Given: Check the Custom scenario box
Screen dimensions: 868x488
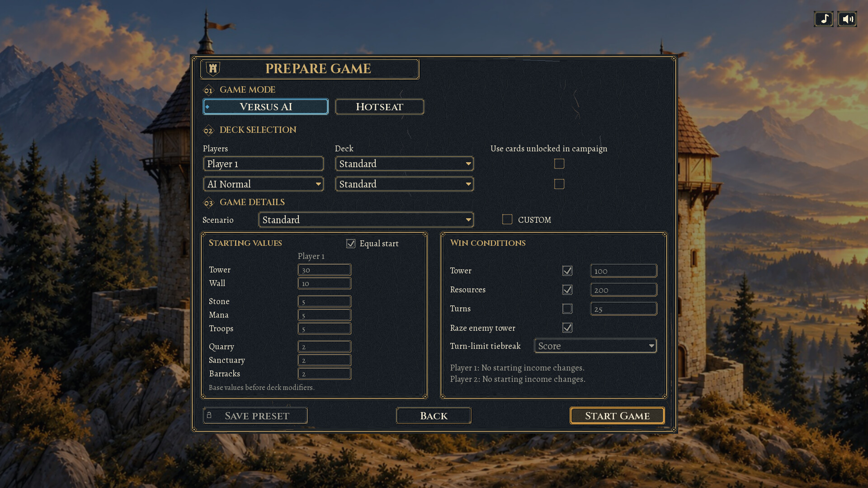Looking at the screenshot, I should 507,219.
